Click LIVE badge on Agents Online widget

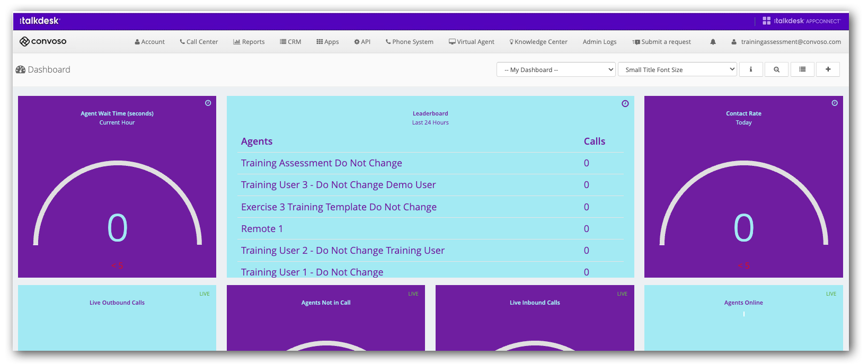point(831,294)
